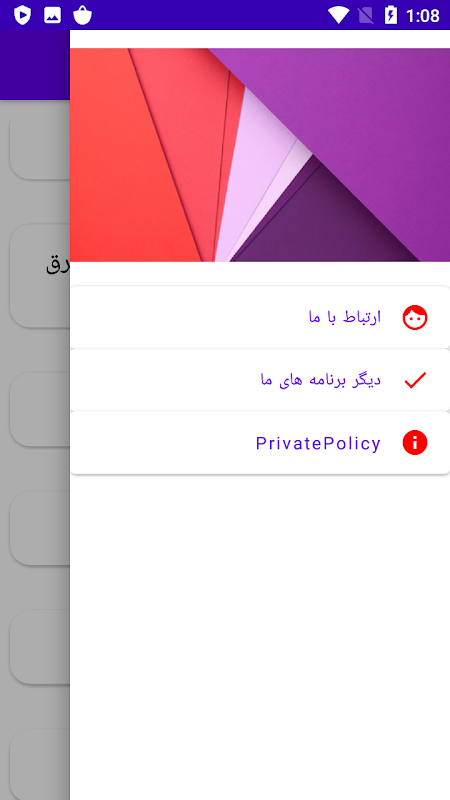Image resolution: width=450 pixels, height=800 pixels.
Task: Tap the Wi-Fi signal icon
Action: (x=338, y=15)
